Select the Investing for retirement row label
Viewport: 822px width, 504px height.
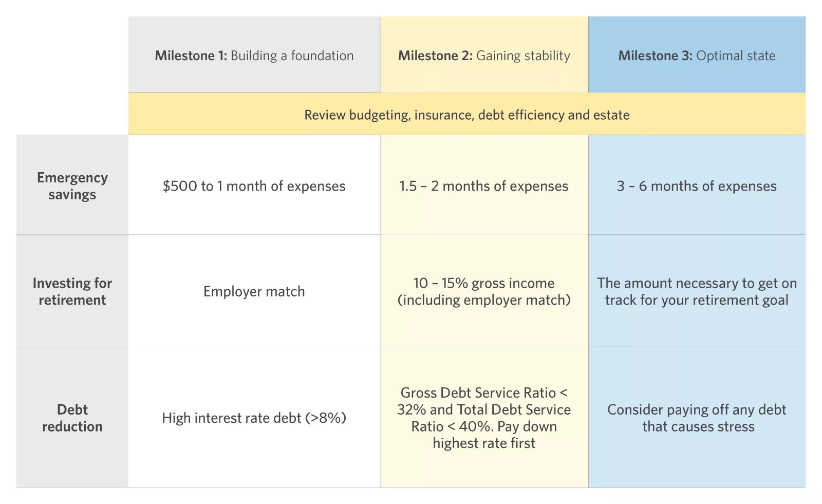72,291
